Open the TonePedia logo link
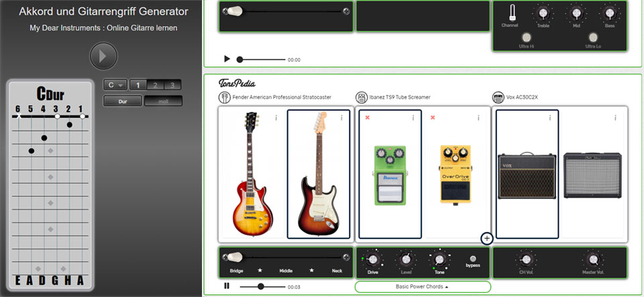 [x=237, y=83]
